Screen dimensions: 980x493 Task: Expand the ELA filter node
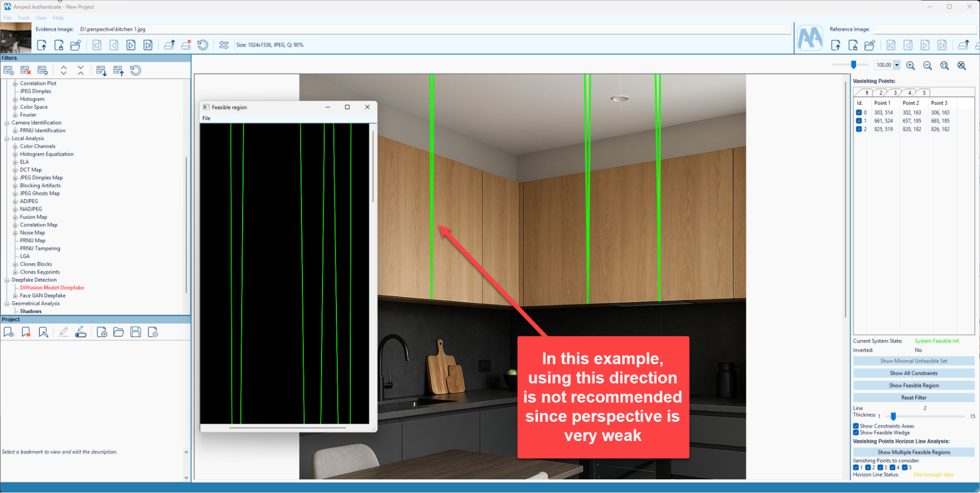coord(15,162)
